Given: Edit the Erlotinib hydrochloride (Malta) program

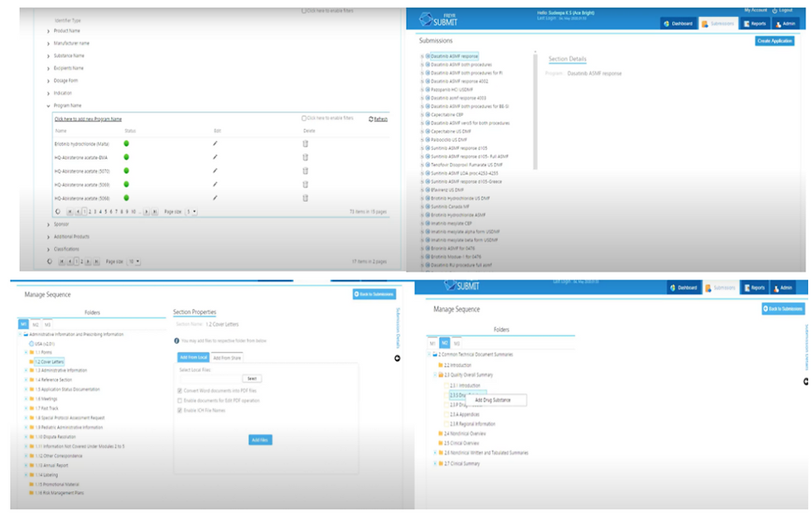Looking at the screenshot, I should pyautogui.click(x=215, y=143).
